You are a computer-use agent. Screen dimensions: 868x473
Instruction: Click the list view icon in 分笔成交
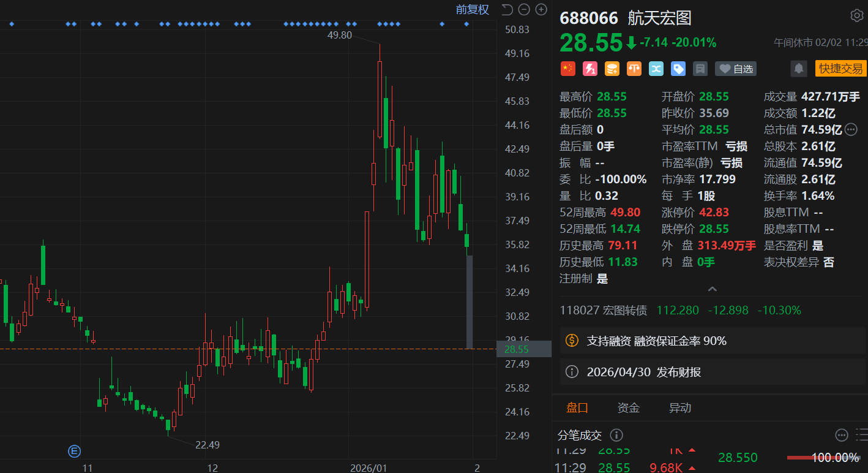point(862,435)
